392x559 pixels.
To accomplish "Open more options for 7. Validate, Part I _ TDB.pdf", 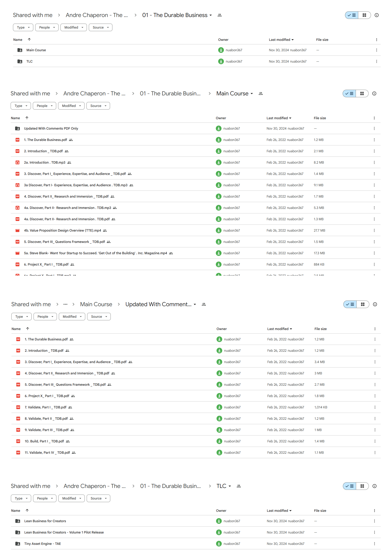I will (375, 407).
